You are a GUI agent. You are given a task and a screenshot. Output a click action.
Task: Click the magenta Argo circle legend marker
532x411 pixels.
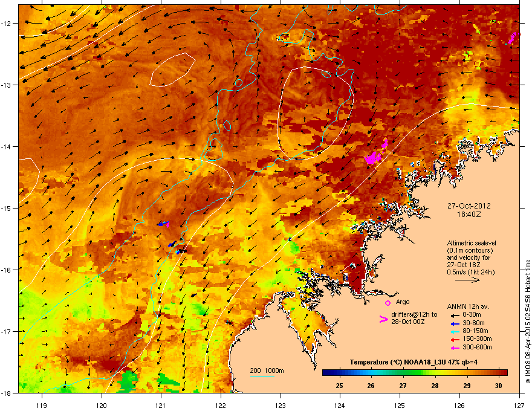coord(388,303)
